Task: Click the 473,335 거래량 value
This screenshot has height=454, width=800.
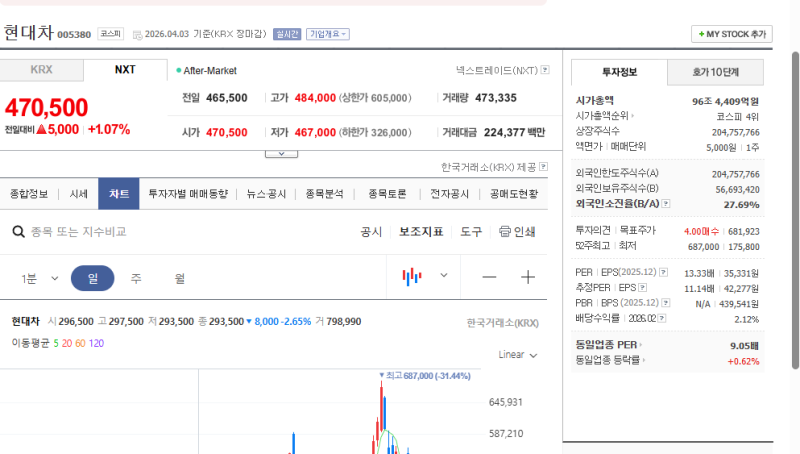Action: coord(495,97)
